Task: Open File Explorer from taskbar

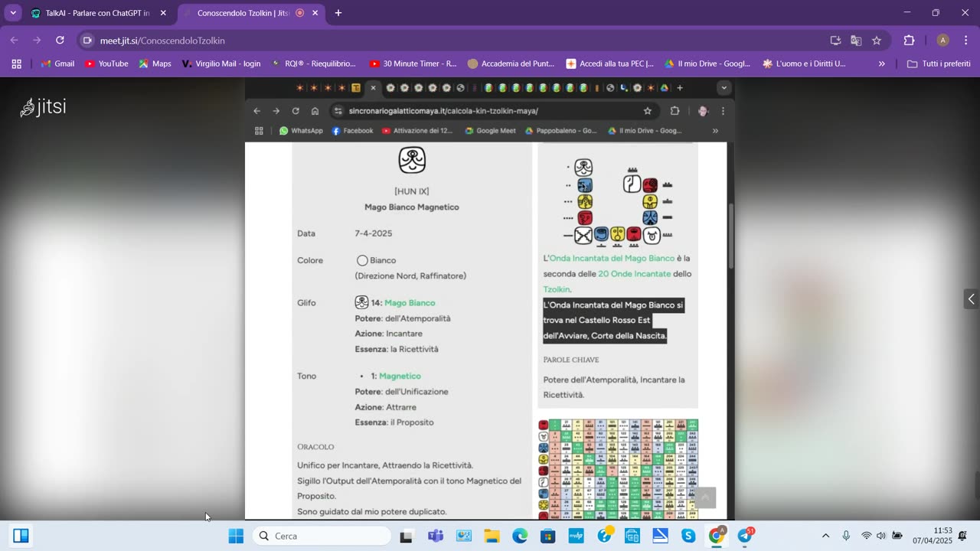Action: [x=492, y=536]
